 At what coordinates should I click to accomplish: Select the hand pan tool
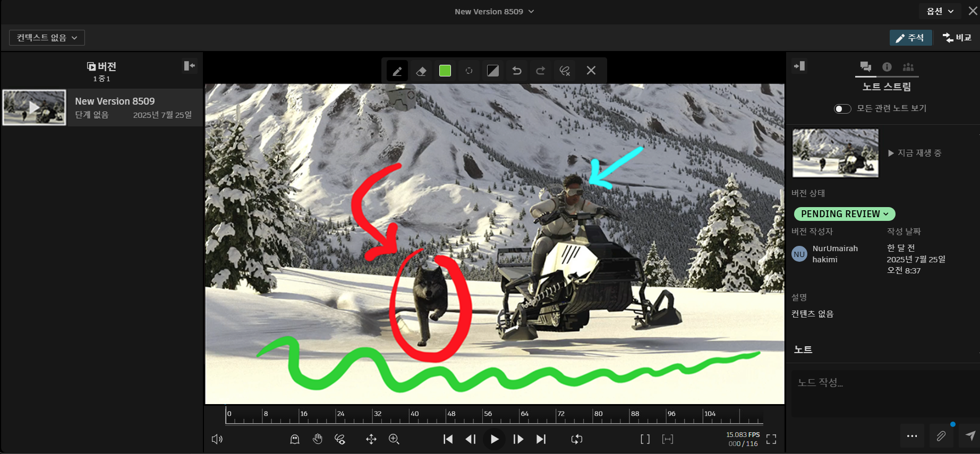tap(318, 439)
